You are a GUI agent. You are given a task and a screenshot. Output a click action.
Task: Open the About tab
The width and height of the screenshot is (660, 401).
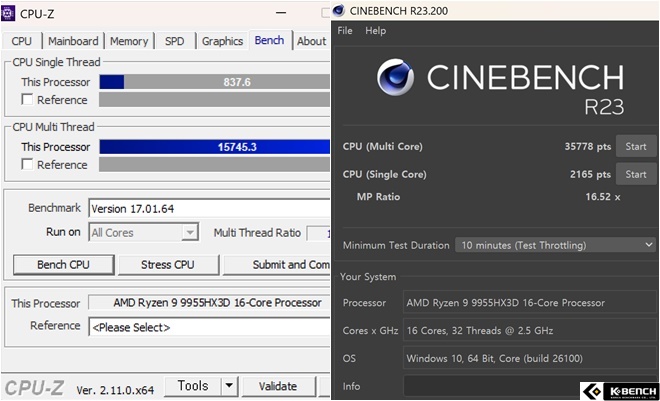click(x=311, y=41)
